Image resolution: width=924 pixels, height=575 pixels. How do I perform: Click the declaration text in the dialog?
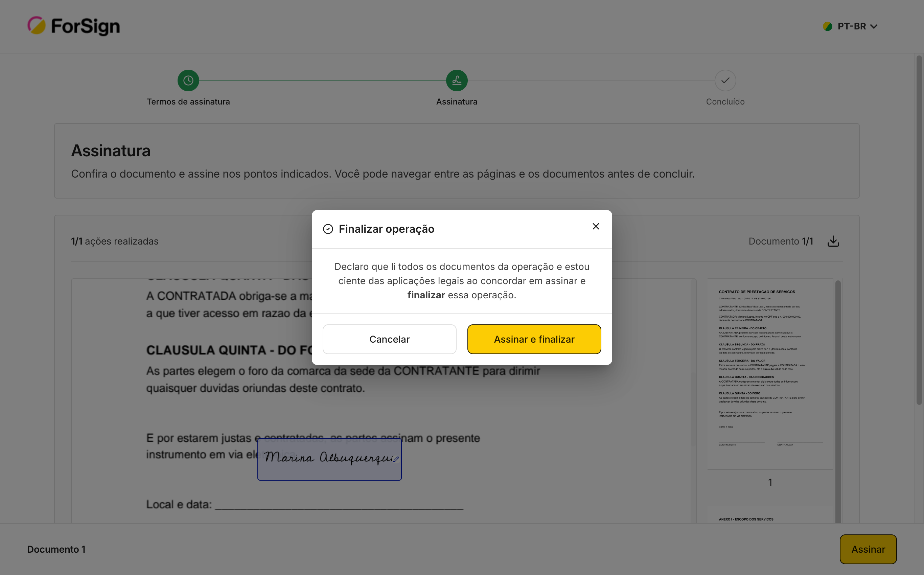[462, 281]
